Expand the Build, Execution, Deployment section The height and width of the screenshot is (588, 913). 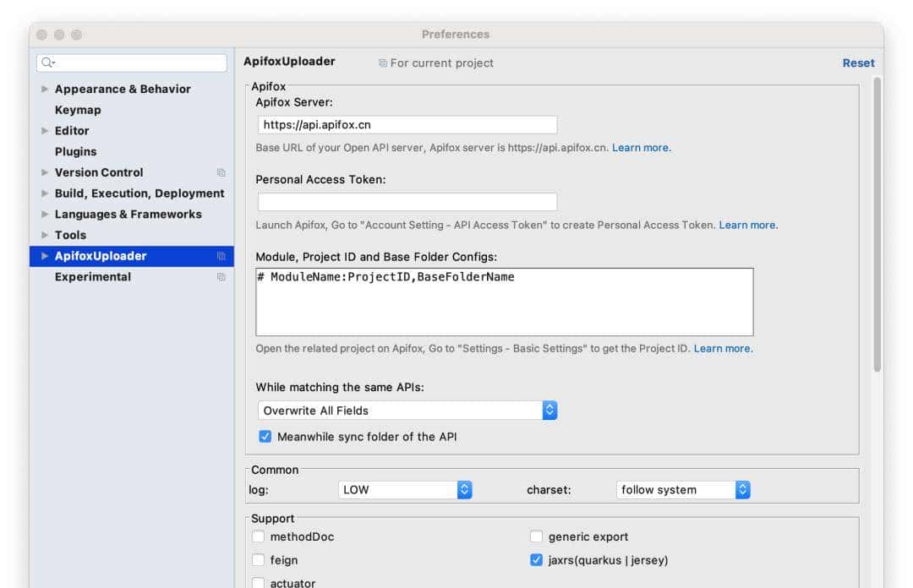pos(45,193)
